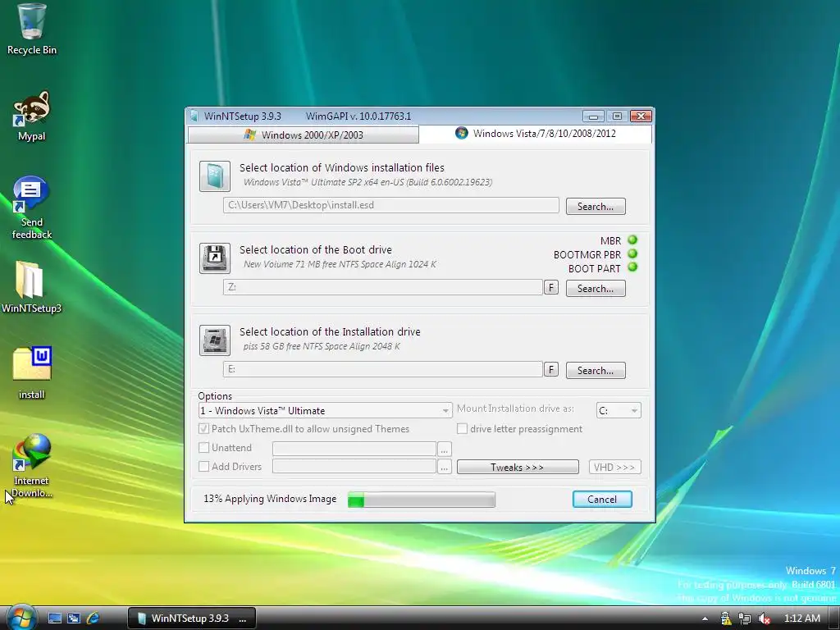Click the BOOT PART green status indicator
Image resolution: width=840 pixels, height=630 pixels.
[632, 267]
